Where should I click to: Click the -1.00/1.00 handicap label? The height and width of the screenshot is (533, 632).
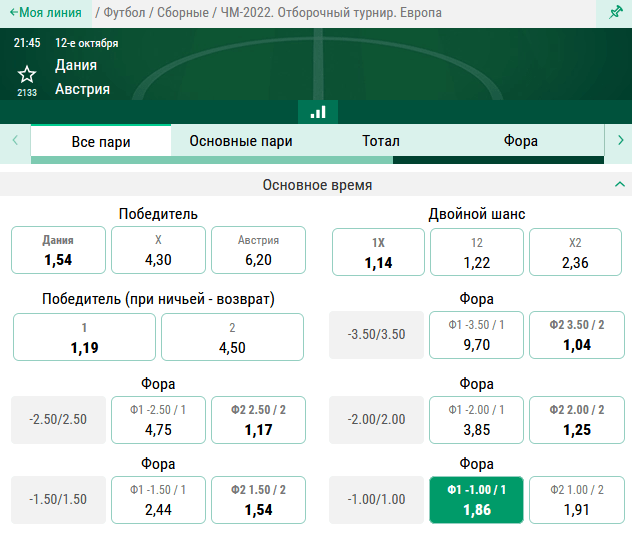[x=376, y=500]
